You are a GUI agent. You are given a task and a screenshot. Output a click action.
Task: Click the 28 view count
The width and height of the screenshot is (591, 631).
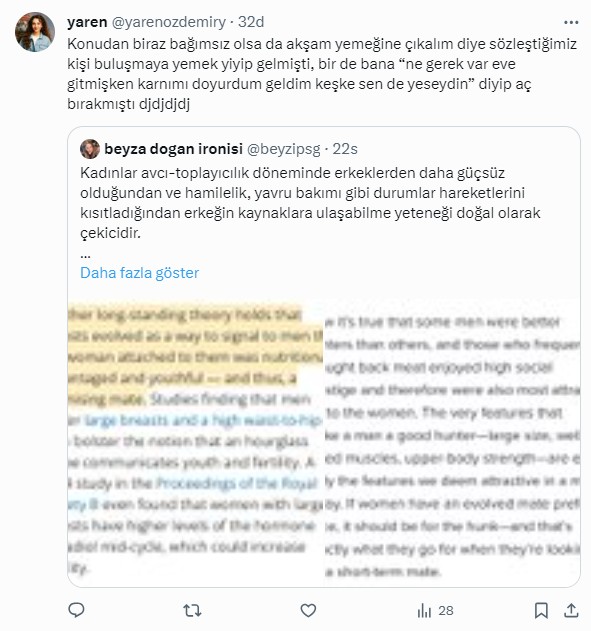point(446,610)
